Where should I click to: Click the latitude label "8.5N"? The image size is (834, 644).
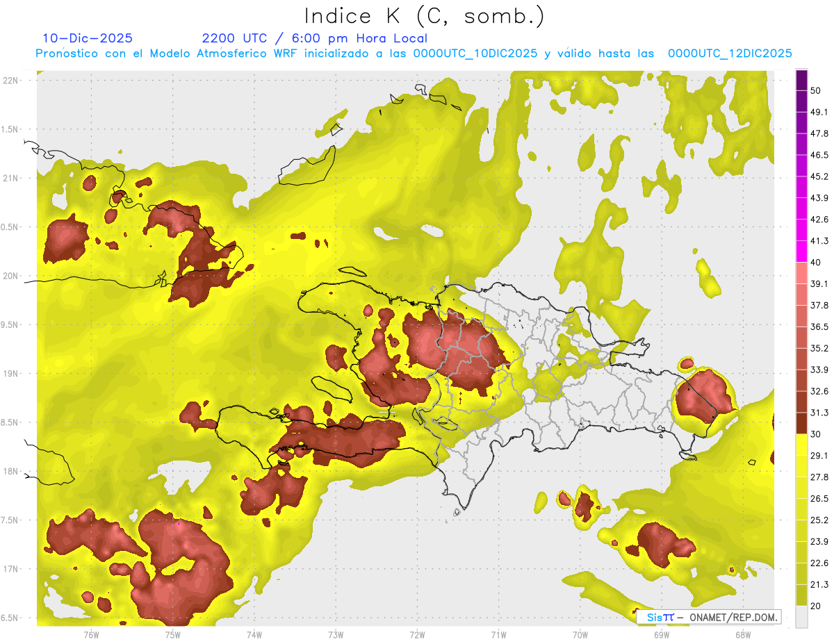(10, 423)
